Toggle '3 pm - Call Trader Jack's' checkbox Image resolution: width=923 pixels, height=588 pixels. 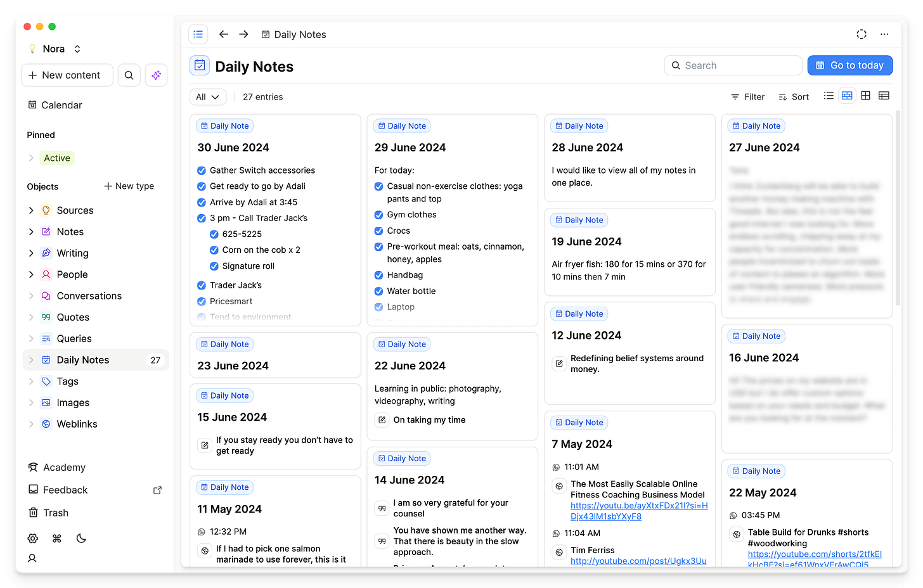pyautogui.click(x=202, y=218)
